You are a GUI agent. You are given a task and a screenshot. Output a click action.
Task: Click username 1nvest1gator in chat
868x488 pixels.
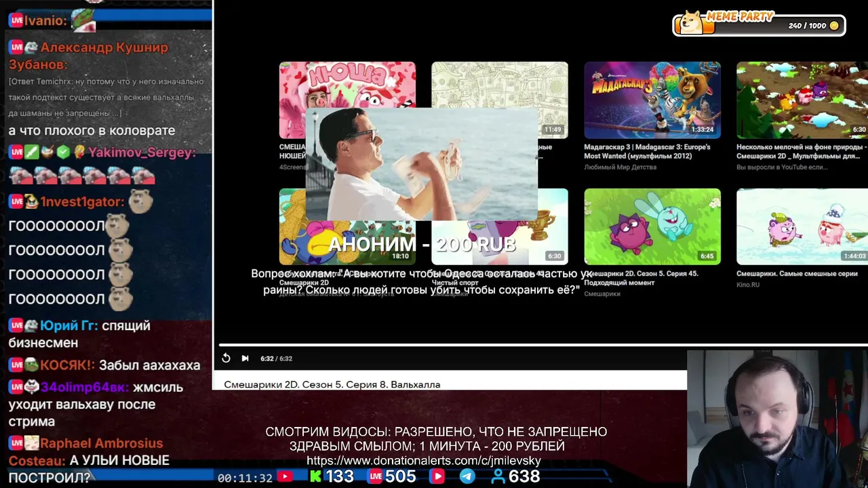82,202
